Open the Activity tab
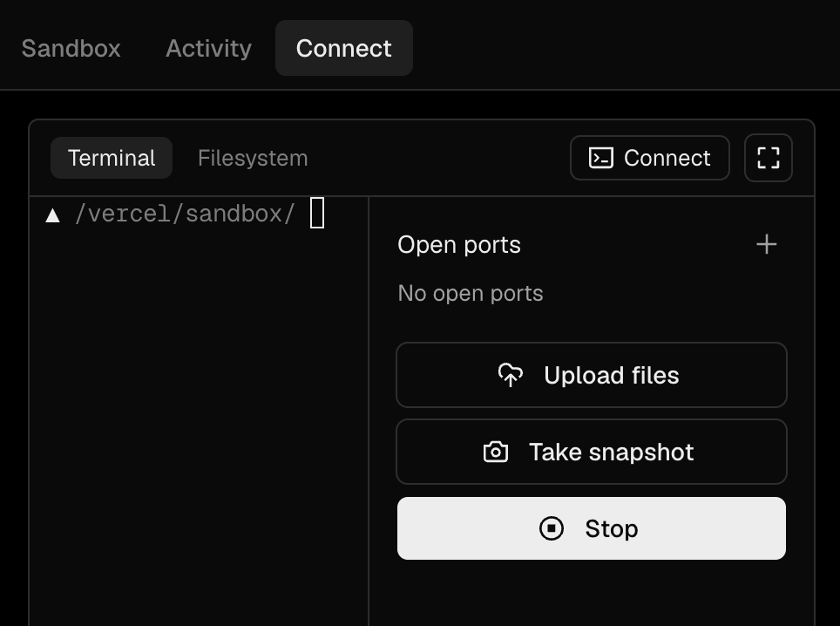Viewport: 840px width, 626px height. [208, 48]
